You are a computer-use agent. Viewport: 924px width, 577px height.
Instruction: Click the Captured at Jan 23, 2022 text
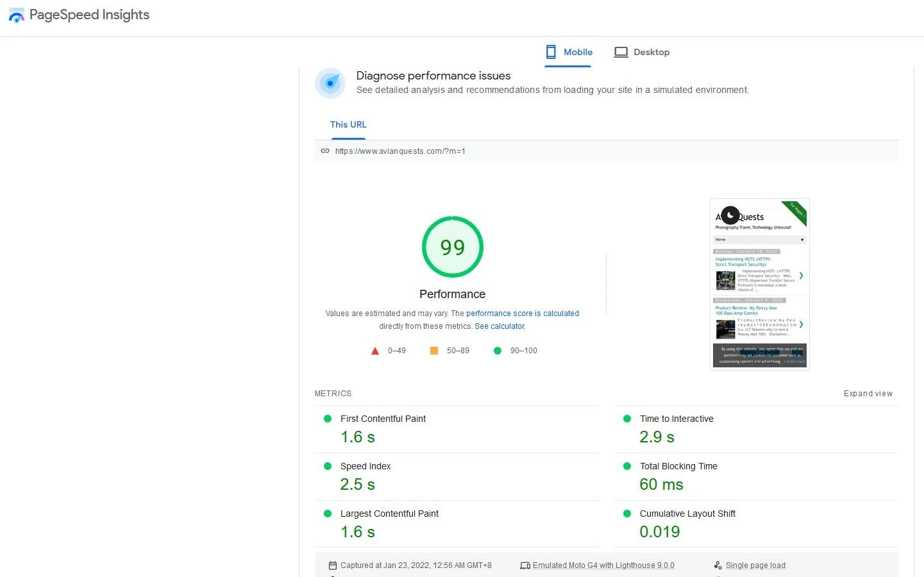[x=416, y=565]
